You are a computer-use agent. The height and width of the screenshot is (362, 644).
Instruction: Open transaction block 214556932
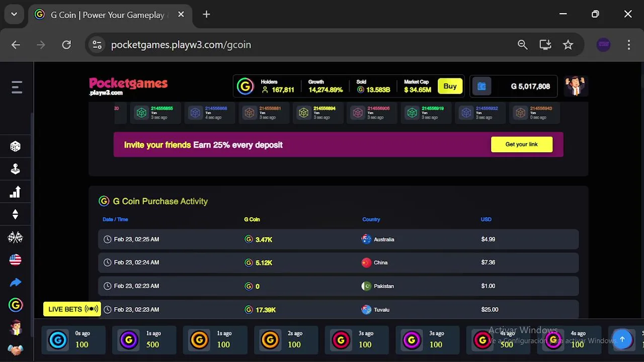pyautogui.click(x=480, y=113)
